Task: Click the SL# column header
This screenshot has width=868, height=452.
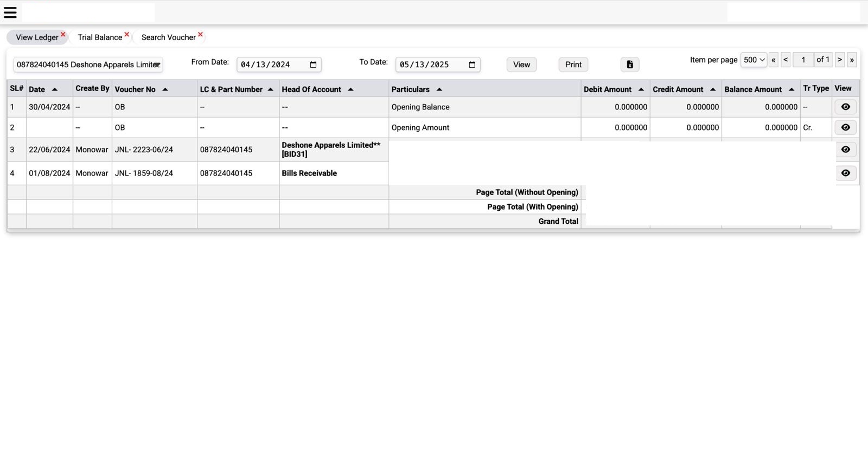Action: [17, 88]
